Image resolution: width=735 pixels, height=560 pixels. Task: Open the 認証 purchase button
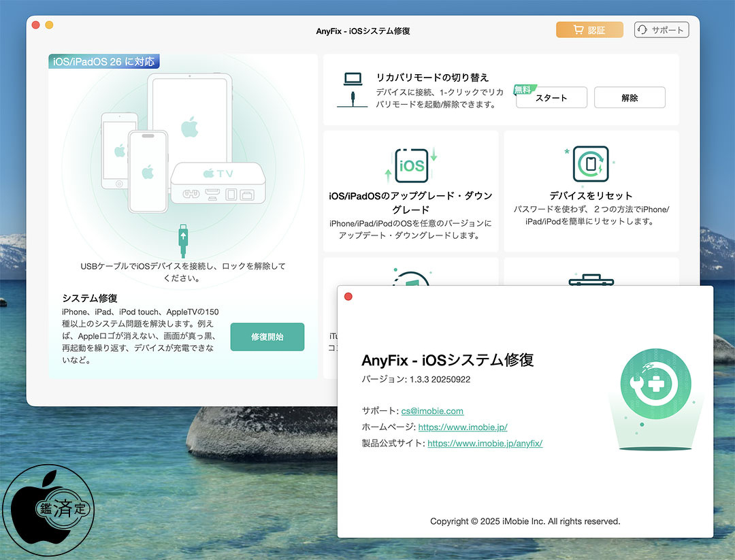pyautogui.click(x=589, y=30)
